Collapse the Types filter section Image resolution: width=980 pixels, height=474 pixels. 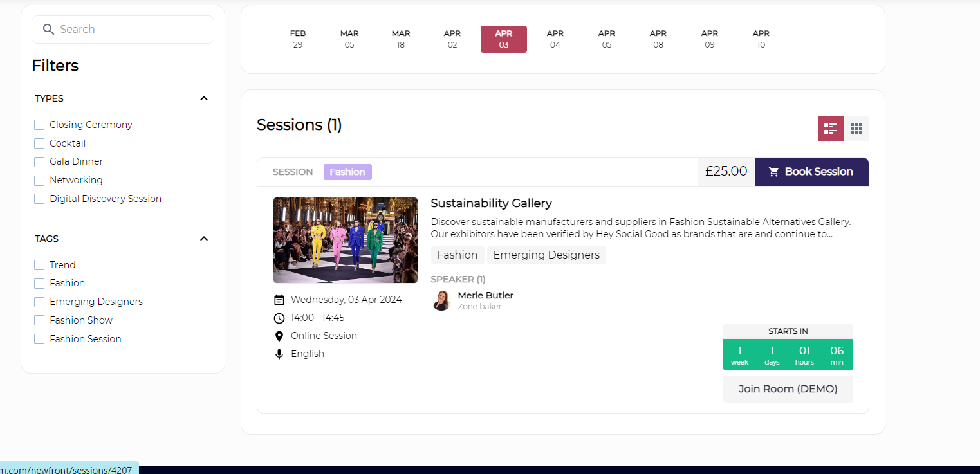(204, 98)
